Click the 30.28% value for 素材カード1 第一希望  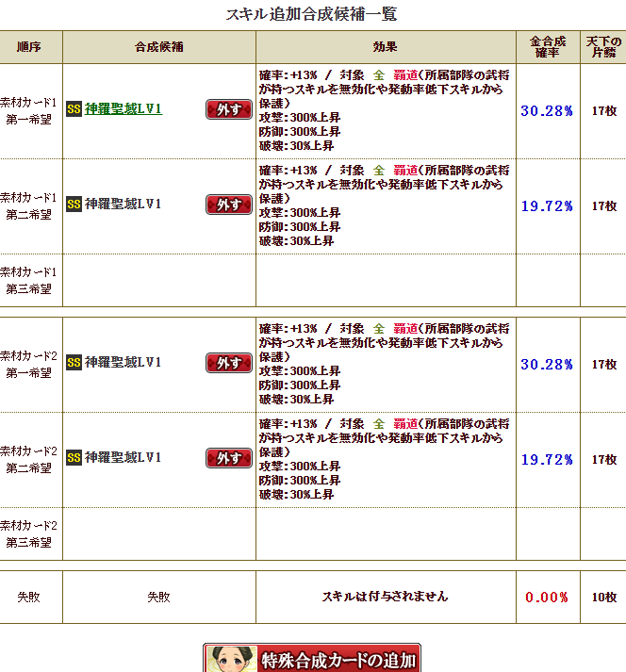pyautogui.click(x=547, y=111)
